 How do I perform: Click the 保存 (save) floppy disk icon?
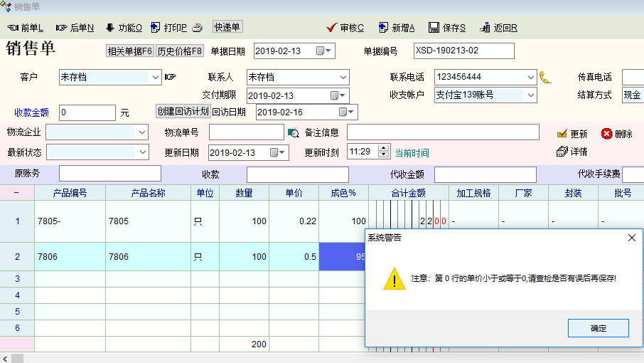click(x=434, y=28)
